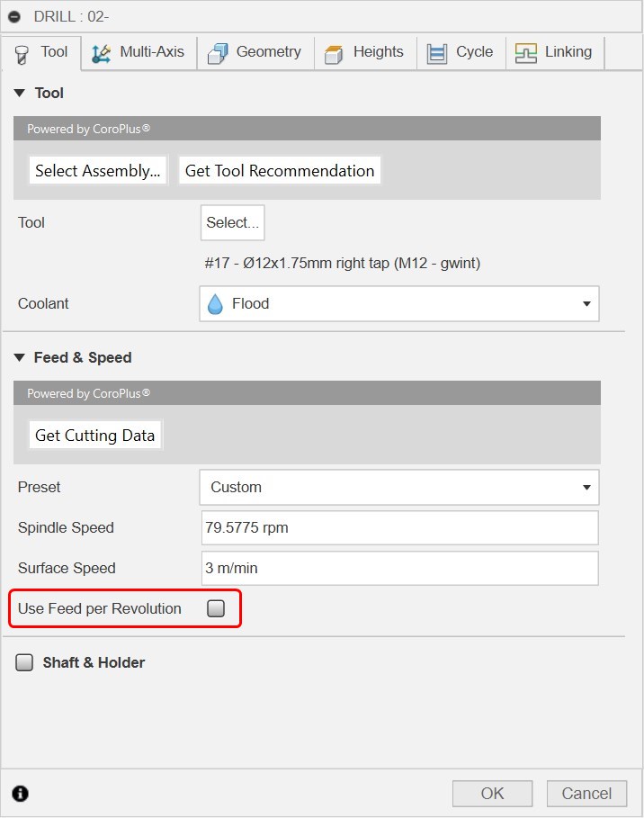
Task: Click the Spindle Speed input field
Action: (x=399, y=528)
